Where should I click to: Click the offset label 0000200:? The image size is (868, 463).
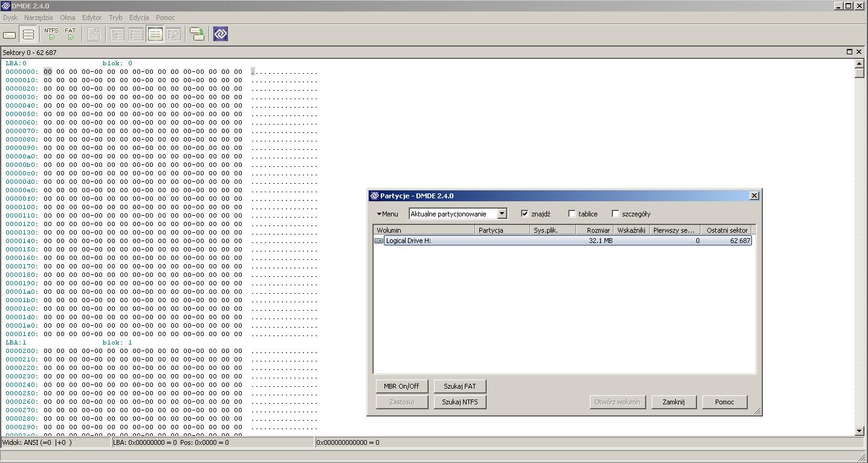coord(22,351)
